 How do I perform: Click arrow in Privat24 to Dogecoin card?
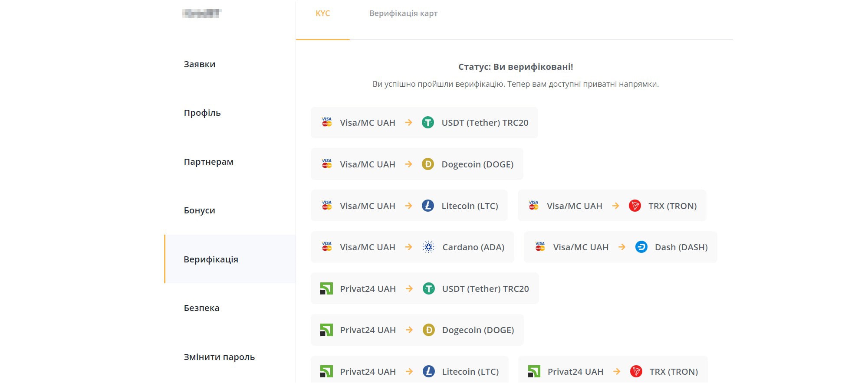(x=409, y=330)
